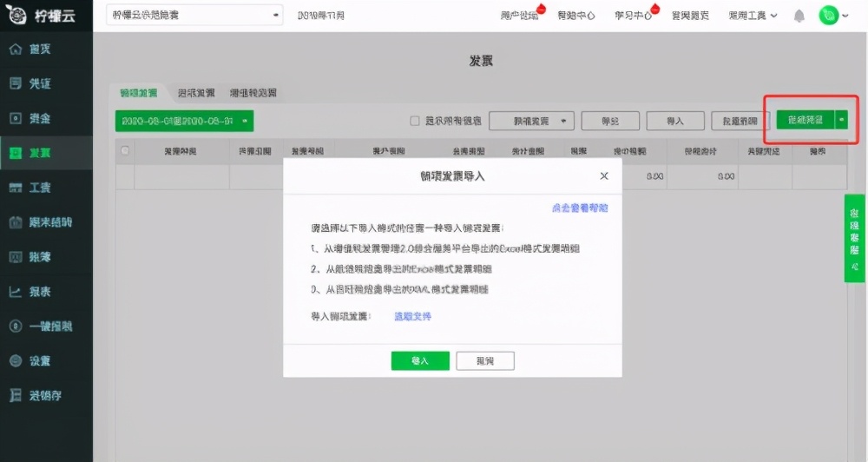Open the first top-bar link with red badge

[x=519, y=16]
